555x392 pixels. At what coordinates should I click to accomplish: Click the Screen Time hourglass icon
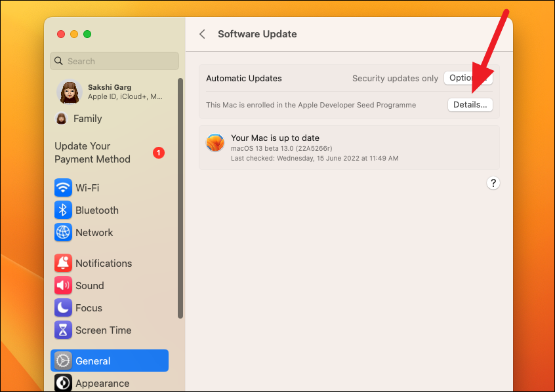(x=63, y=330)
